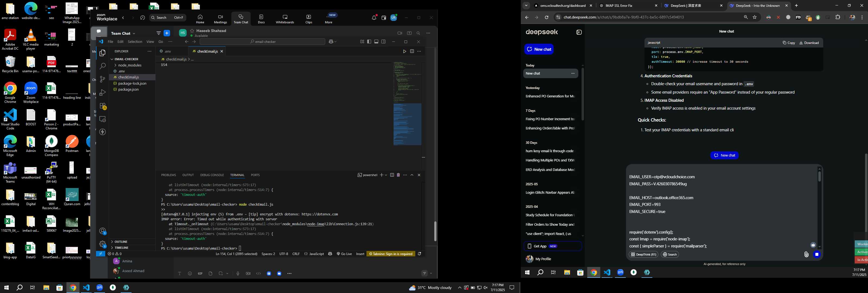Viewport: 868px width, 293px height.
Task: Click Get App in DeepSeek sidebar
Action: 553,246
